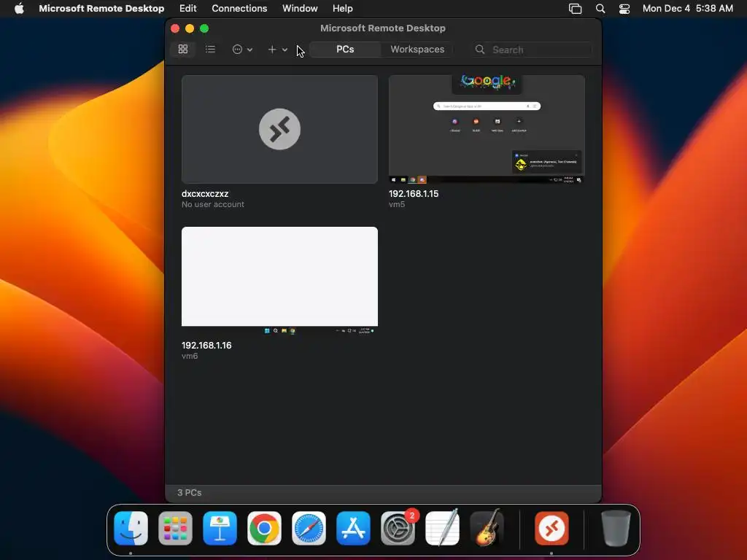Open the 192.168.1.15 PC thumbnail

click(487, 129)
